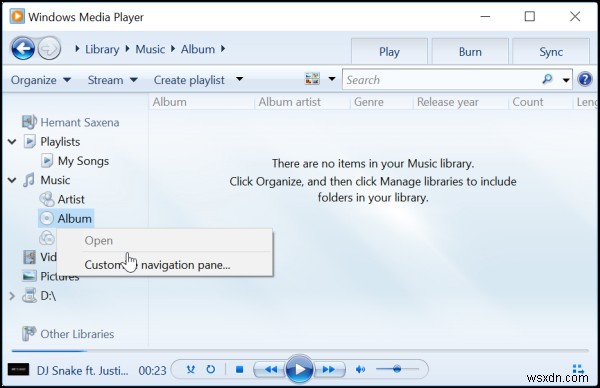Open the View options icon
The width and height of the screenshot is (600, 388).
coord(312,78)
